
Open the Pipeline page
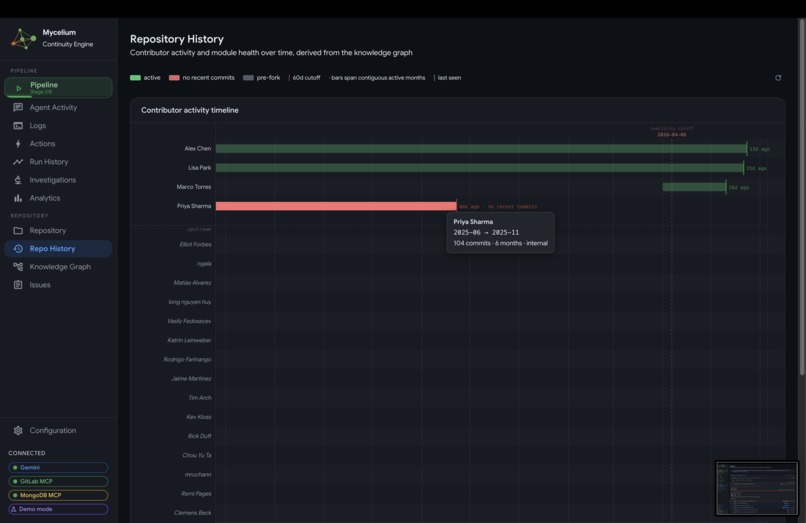[58, 87]
